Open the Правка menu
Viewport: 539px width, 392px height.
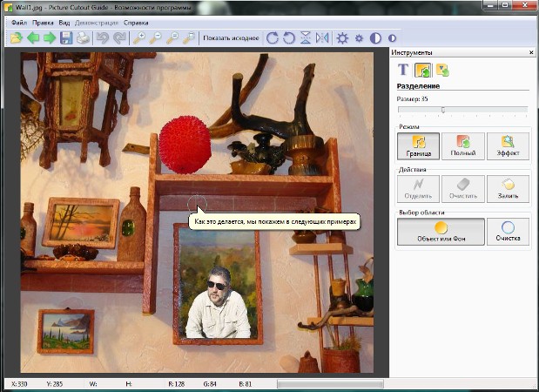[44, 21]
